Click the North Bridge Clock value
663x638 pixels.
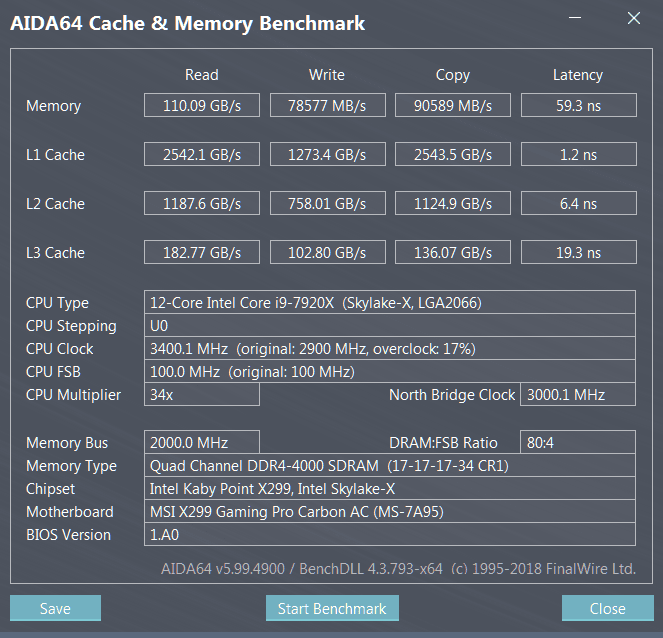(578, 395)
